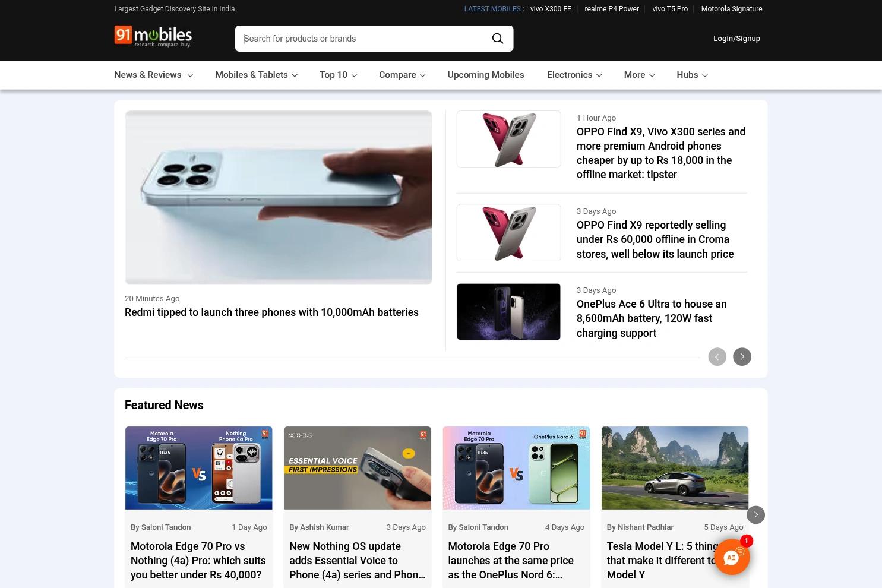882x588 pixels.
Task: Go to next top news slide
Action: click(742, 357)
